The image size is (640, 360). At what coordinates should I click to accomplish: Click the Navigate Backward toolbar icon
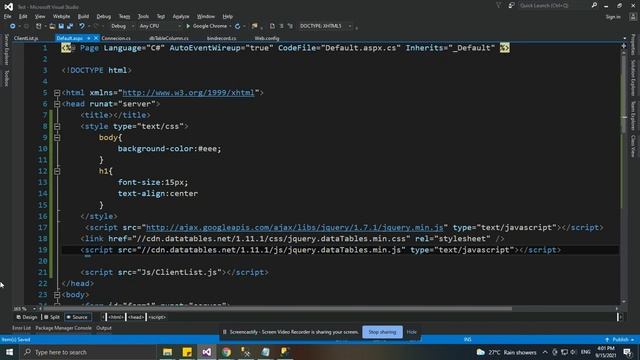point(13,26)
